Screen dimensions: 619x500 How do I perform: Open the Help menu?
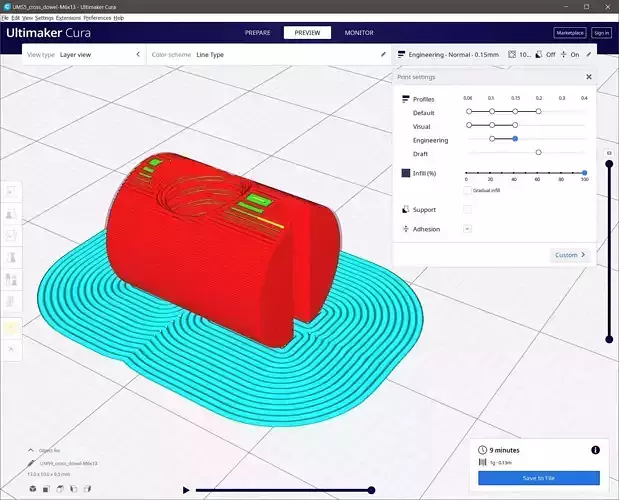(x=119, y=18)
